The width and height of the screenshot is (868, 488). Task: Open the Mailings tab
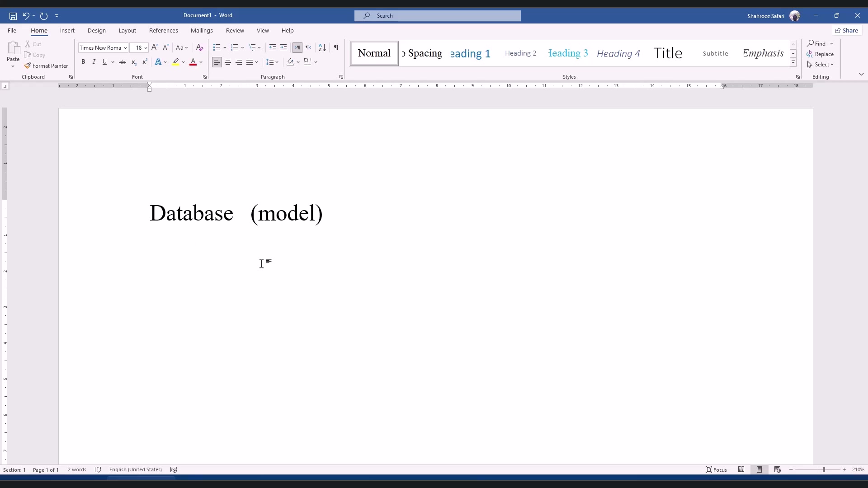[202, 31]
